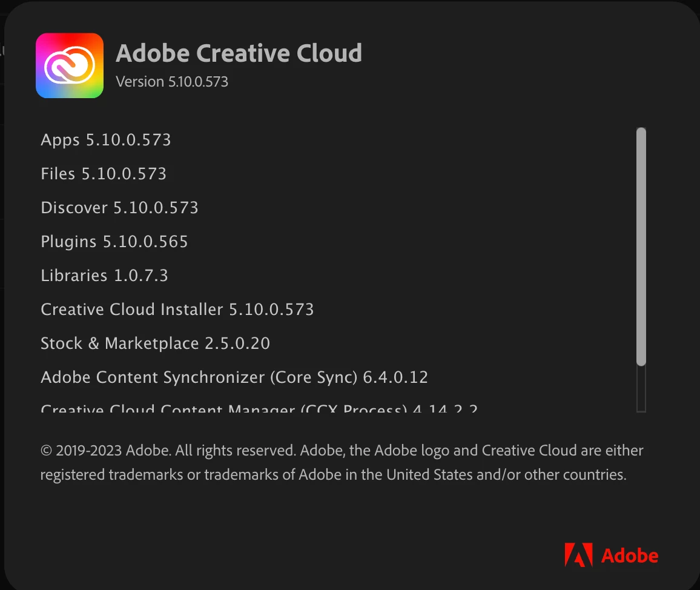This screenshot has width=700, height=590.
Task: Click the 'Adobe Content Synchronizer (Core Sync) 6.4.0.12' row
Action: [234, 377]
